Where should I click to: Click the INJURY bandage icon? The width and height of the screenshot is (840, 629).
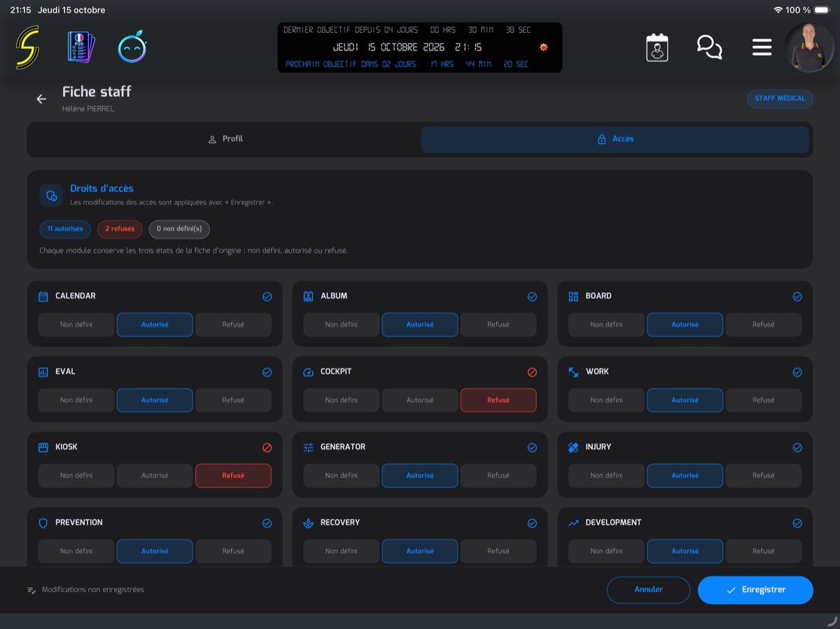pyautogui.click(x=573, y=447)
